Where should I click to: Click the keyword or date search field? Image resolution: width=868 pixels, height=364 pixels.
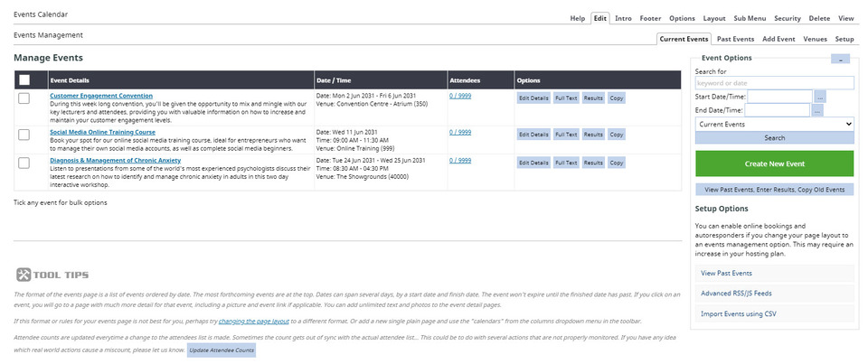pos(774,83)
